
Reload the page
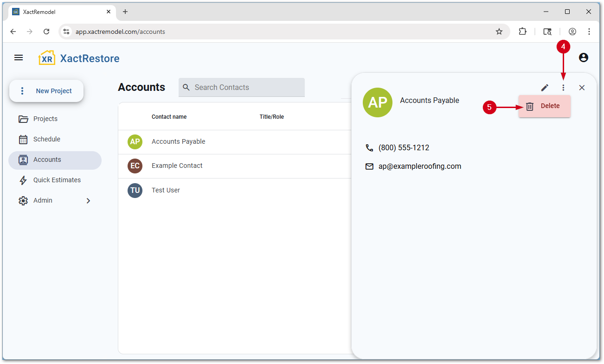click(46, 32)
